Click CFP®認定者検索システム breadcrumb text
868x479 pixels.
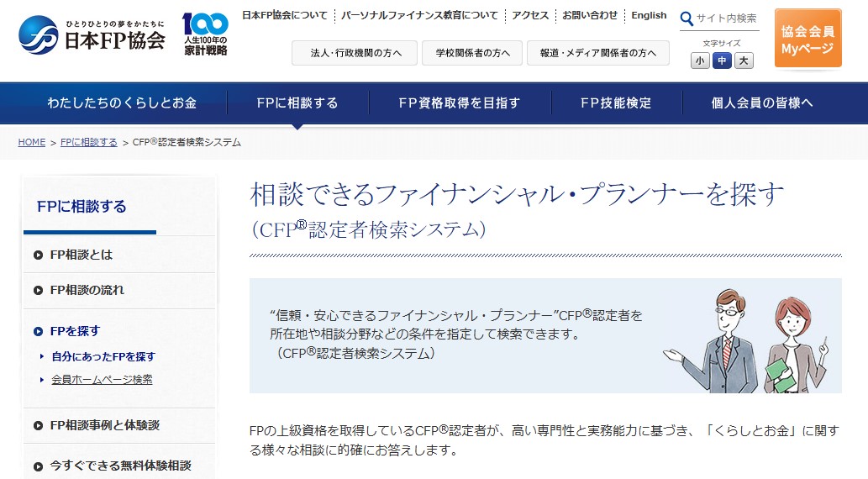pyautogui.click(x=187, y=142)
